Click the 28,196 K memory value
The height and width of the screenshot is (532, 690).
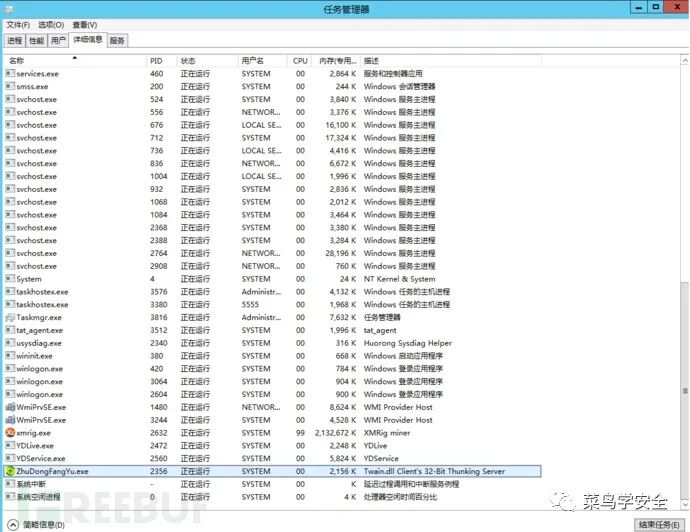click(341, 253)
